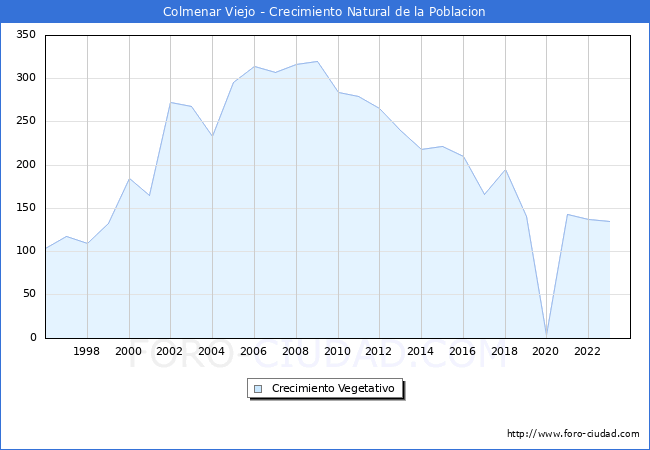The image size is (650, 450).
Task: Click the 1998 x-axis label
Action: click(x=87, y=351)
